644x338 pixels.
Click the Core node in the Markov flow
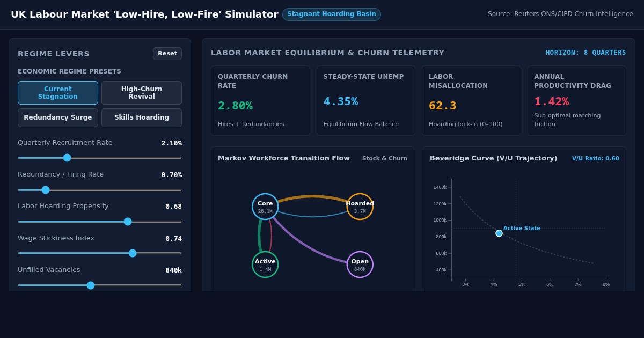[x=265, y=207]
